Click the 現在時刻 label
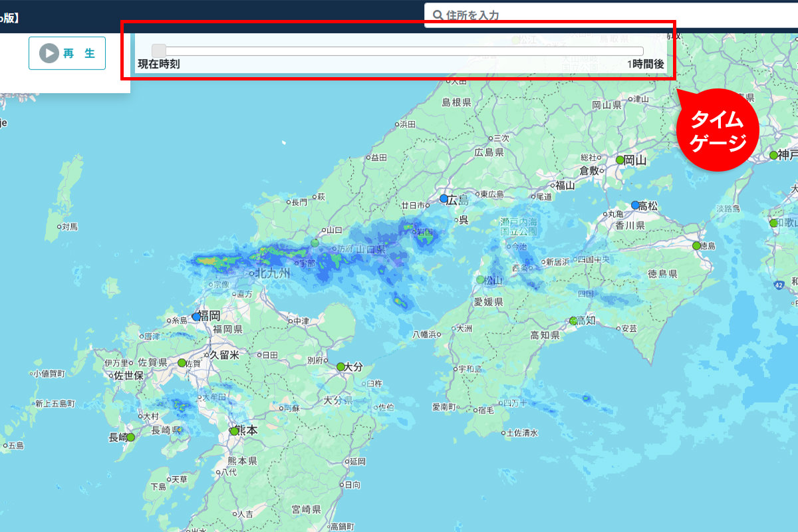The width and height of the screenshot is (798, 532). click(x=158, y=65)
